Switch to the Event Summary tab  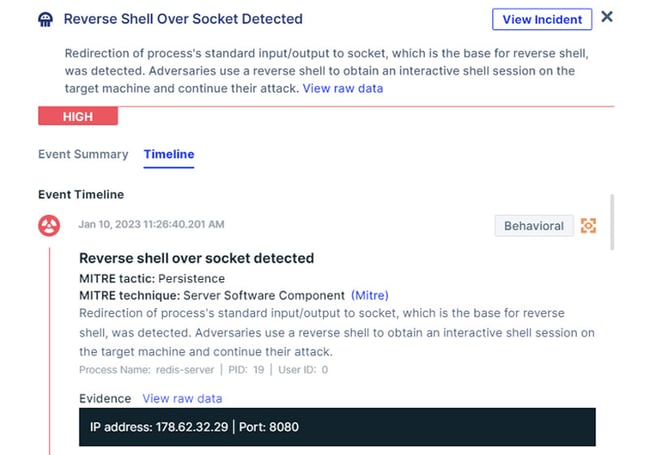tap(83, 154)
